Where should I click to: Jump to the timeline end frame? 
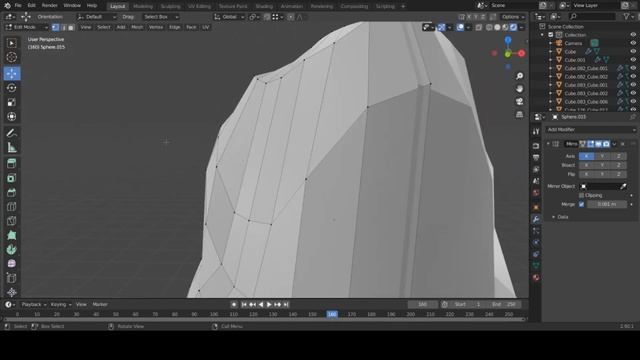[286, 304]
